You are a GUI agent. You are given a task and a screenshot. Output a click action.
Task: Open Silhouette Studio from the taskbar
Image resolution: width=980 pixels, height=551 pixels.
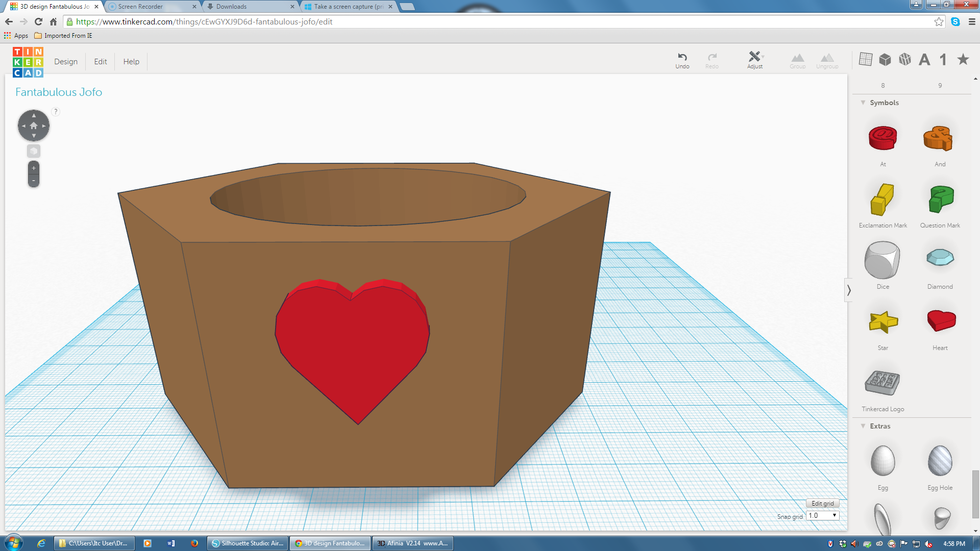[248, 543]
